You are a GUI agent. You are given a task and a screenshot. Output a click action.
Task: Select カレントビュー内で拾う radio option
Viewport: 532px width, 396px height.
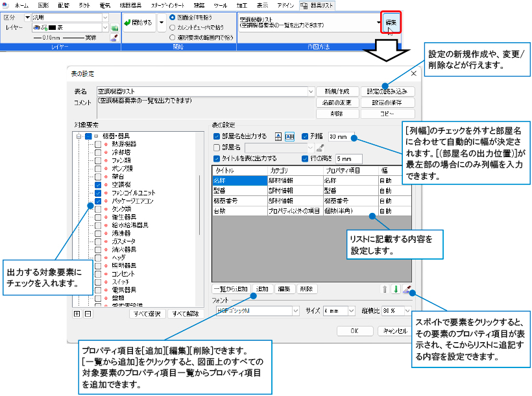click(172, 28)
